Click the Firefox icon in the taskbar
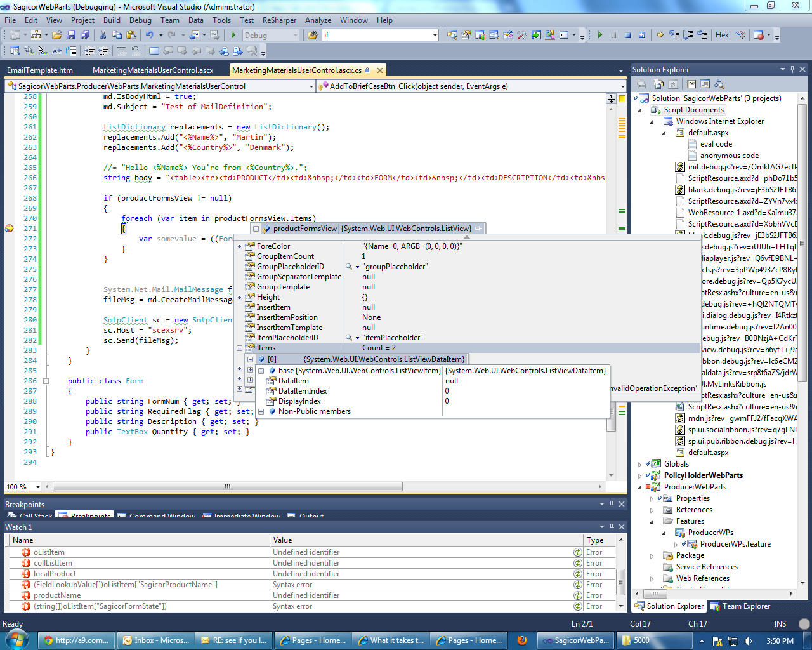The width and height of the screenshot is (812, 650). point(522,640)
